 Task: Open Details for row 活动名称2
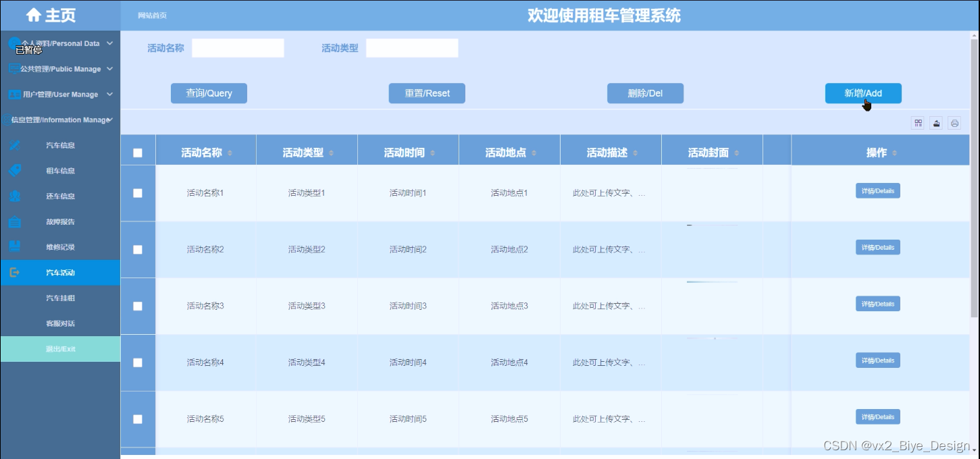pos(878,248)
